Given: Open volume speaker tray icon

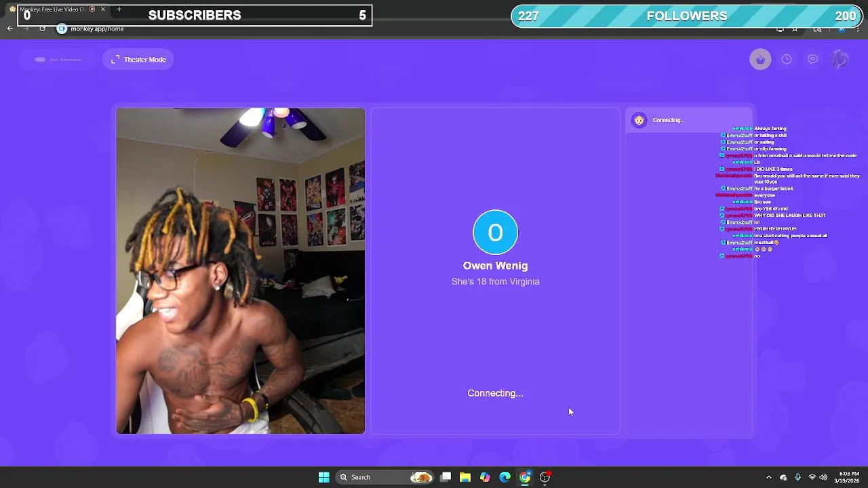Looking at the screenshot, I should (x=823, y=477).
